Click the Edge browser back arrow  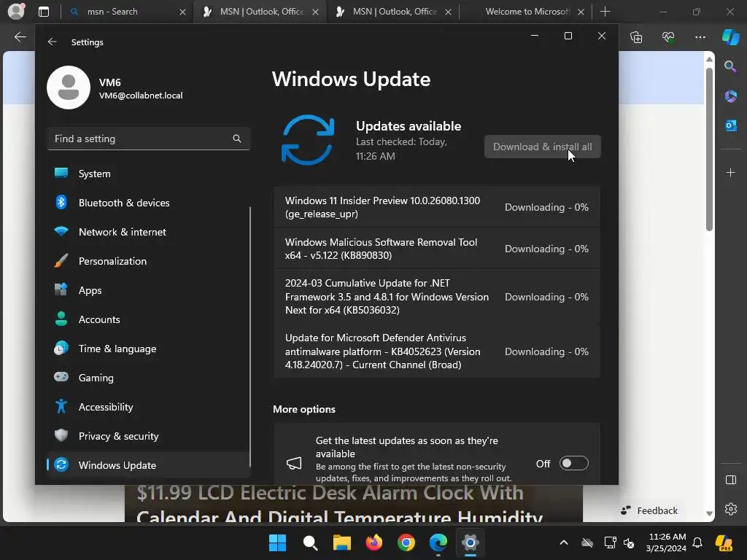click(20, 36)
